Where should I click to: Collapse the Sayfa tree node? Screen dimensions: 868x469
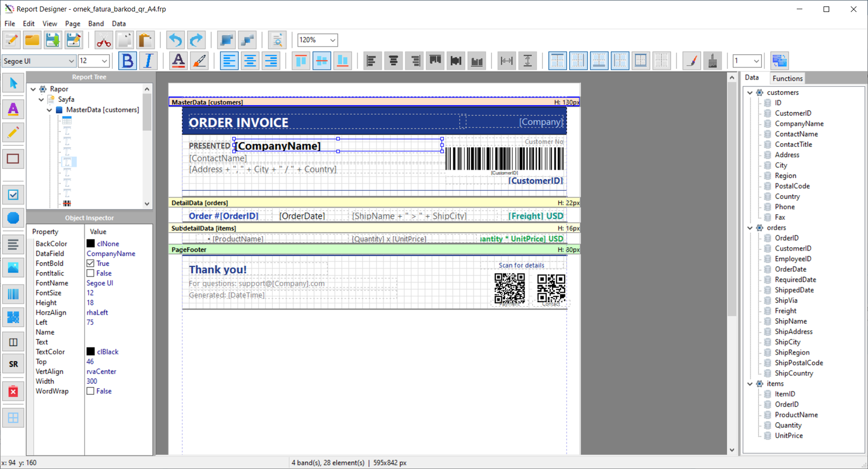pos(41,99)
